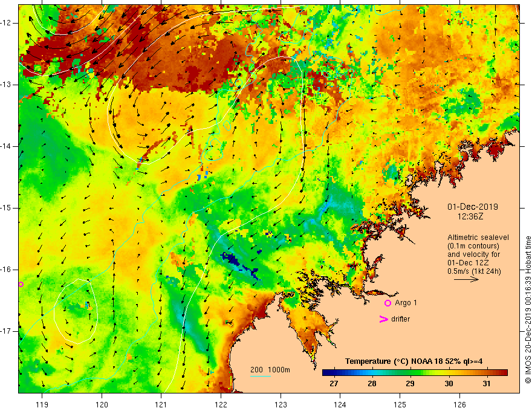Click the 27 colorbar tick label
The width and height of the screenshot is (532, 411).
click(x=334, y=384)
